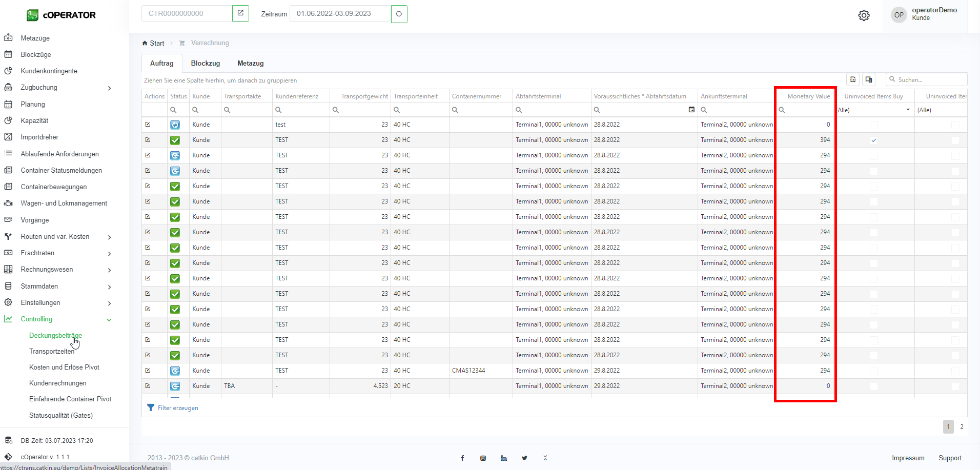Viewport: 980px width, 470px height.
Task: Click the Filter erzeugen link
Action: click(x=177, y=408)
